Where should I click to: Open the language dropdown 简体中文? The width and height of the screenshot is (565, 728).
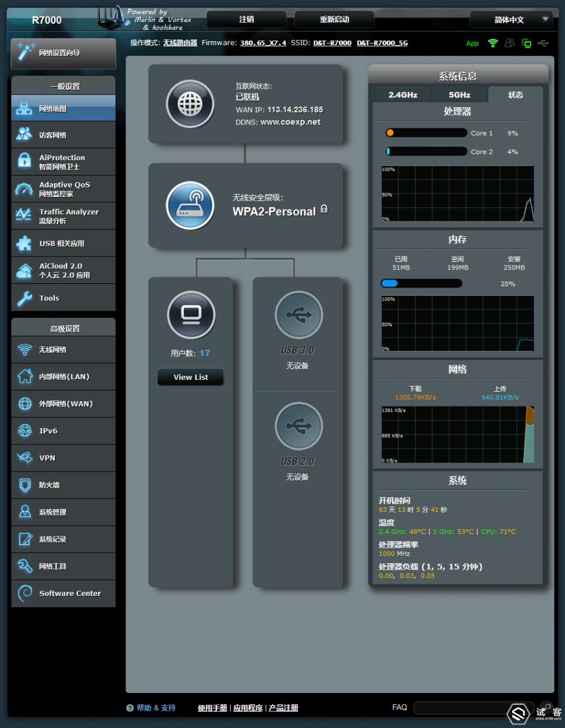click(x=510, y=20)
